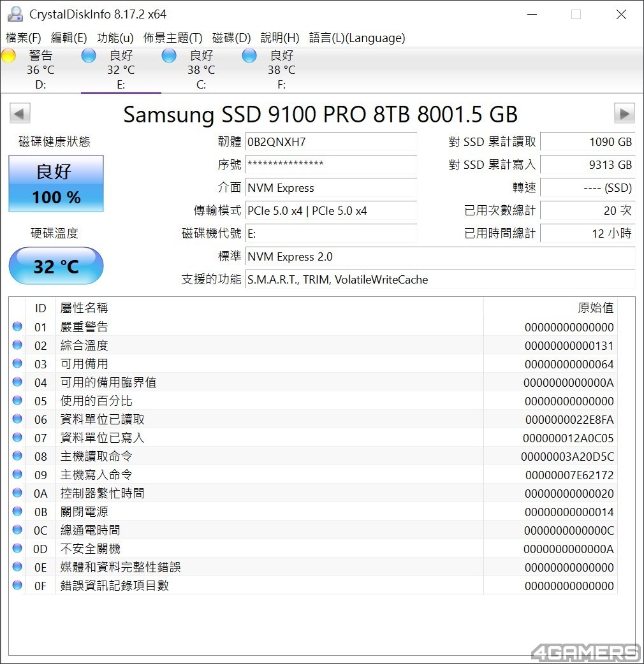The image size is (644, 664).
Task: Open the 功能(u) menu
Action: pos(115,38)
